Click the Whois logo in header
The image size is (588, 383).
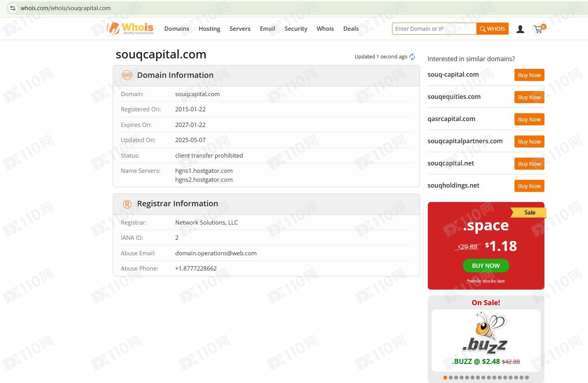pyautogui.click(x=130, y=28)
